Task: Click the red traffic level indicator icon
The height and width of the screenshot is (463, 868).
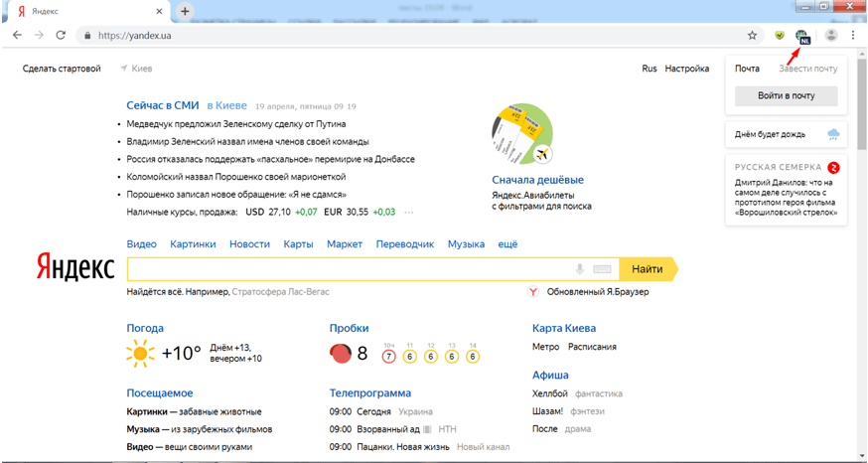Action: pyautogui.click(x=341, y=353)
